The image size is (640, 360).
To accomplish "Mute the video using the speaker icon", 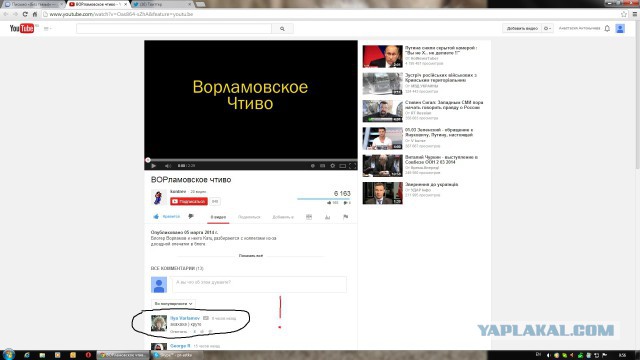I will point(168,166).
